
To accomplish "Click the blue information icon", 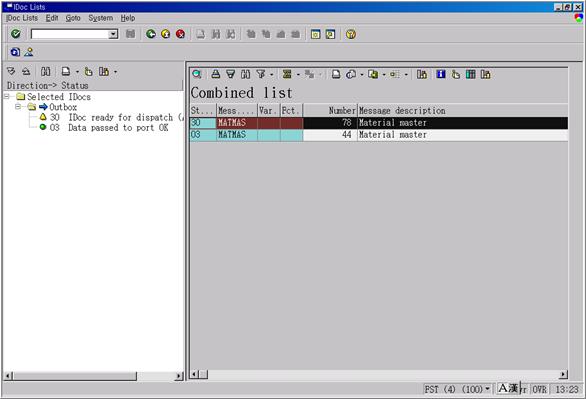I will [441, 74].
